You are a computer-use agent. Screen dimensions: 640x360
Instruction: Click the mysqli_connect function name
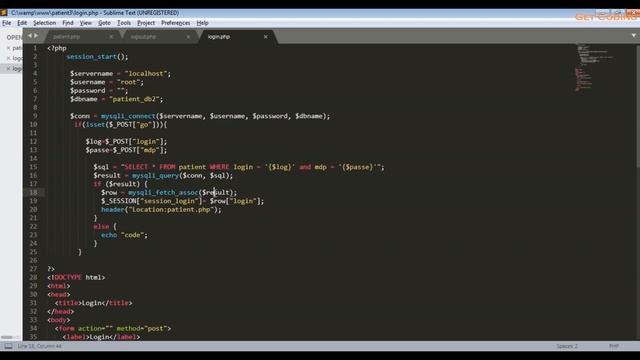[128, 116]
